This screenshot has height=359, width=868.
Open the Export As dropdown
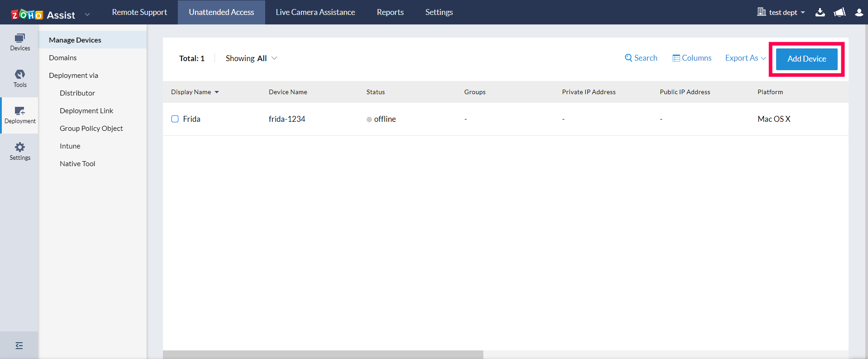tap(745, 58)
